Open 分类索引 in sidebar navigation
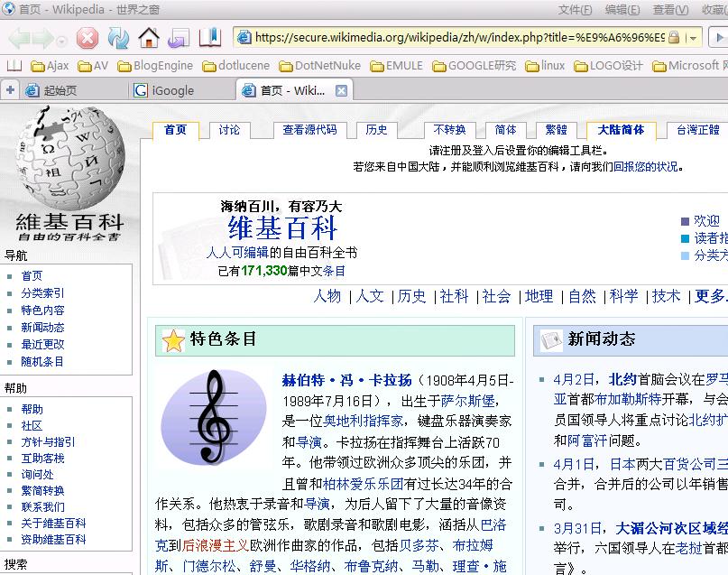728x575 pixels. click(x=42, y=293)
